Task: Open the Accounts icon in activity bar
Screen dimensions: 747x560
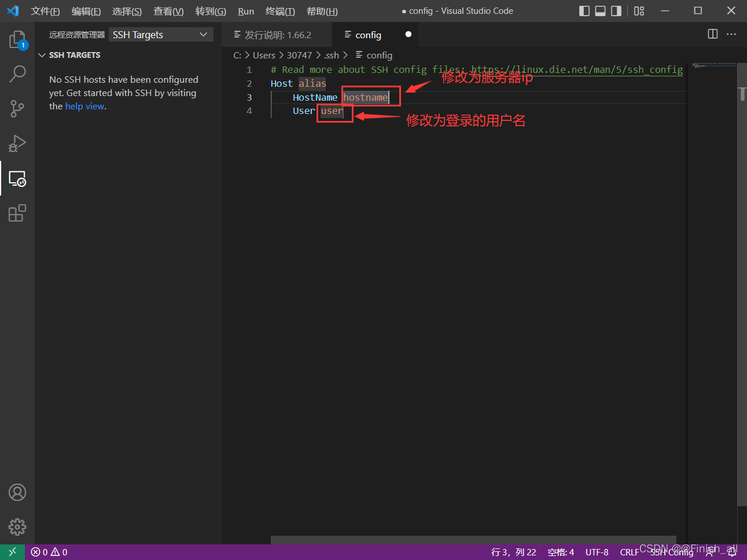Action: (17, 492)
